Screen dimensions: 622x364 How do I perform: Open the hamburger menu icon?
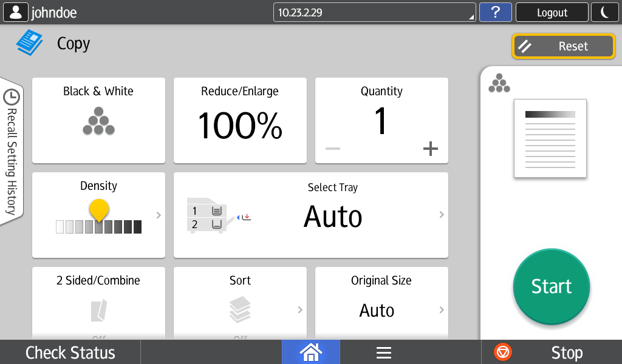click(x=383, y=352)
